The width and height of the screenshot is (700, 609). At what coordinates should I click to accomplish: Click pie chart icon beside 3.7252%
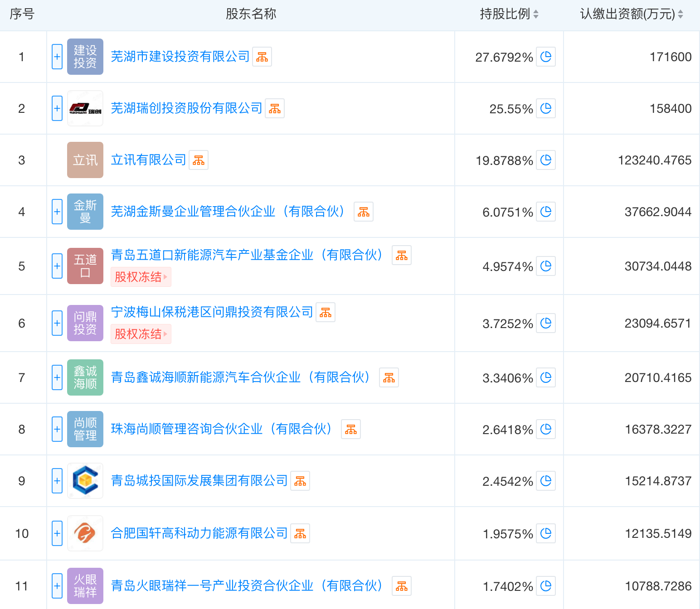[546, 323]
